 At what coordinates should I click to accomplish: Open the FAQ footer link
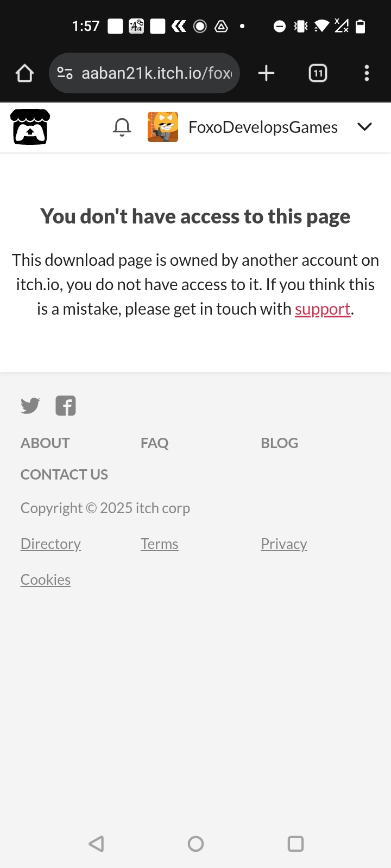coord(154,443)
